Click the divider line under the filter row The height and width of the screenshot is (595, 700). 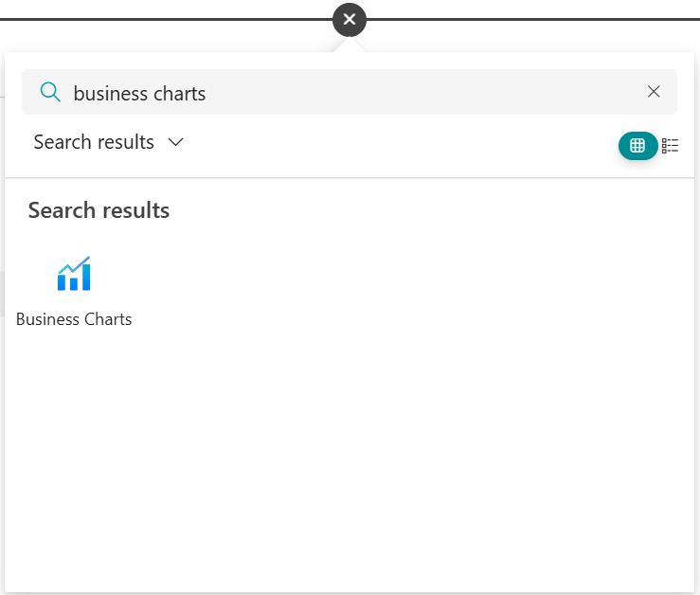point(350,177)
